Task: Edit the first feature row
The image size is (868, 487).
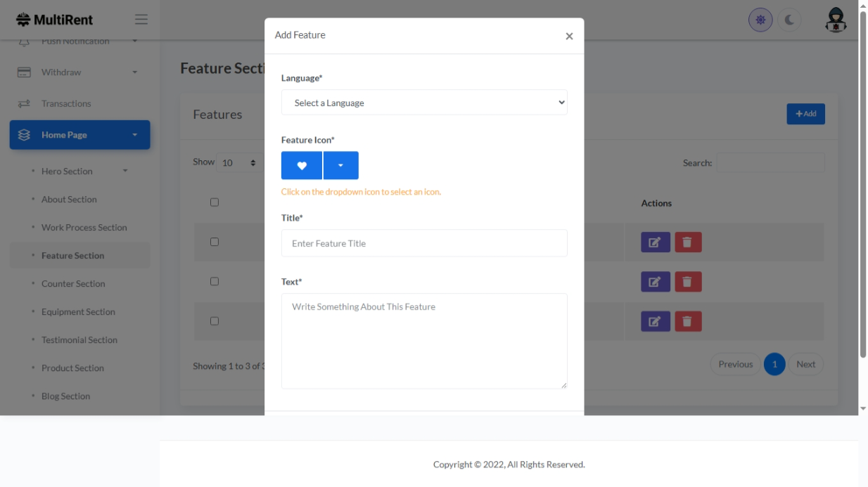Action: [655, 242]
